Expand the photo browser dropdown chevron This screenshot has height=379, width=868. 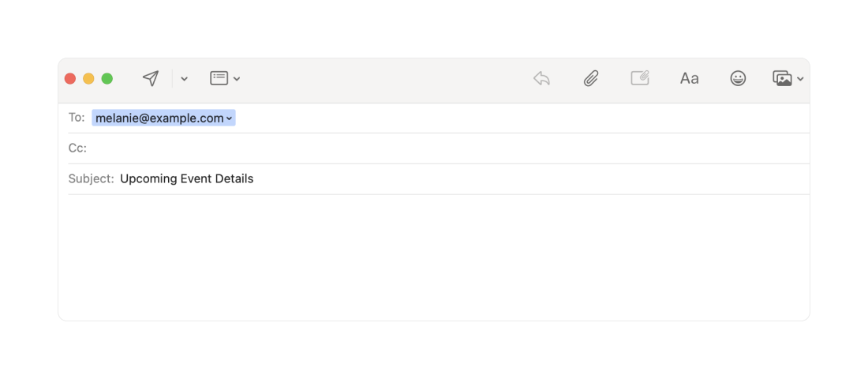[800, 79]
